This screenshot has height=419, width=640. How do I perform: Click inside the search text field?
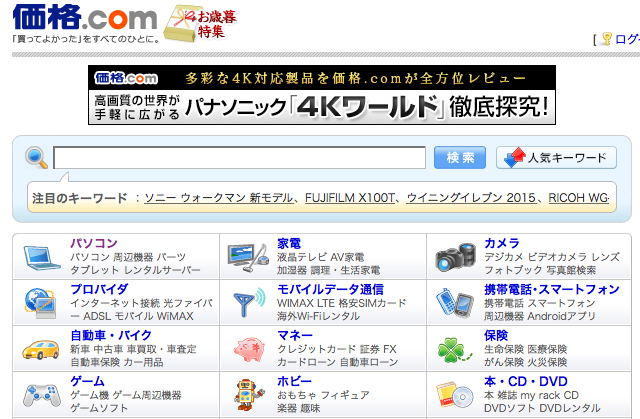tap(239, 158)
